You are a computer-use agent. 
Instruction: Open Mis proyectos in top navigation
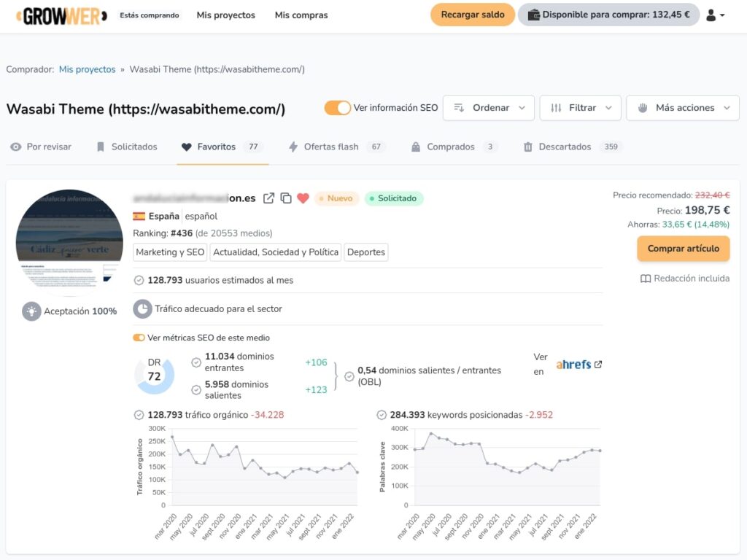click(226, 15)
